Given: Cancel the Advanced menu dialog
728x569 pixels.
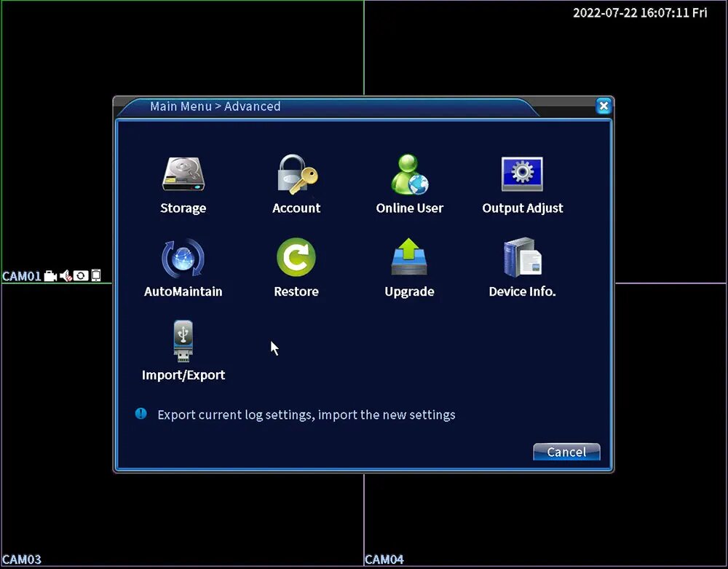Looking at the screenshot, I should (566, 452).
